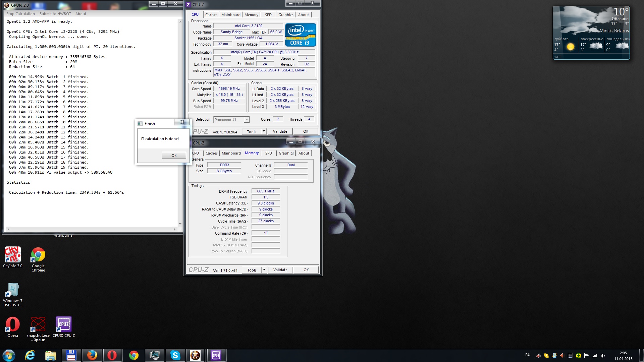
Task: Open About tab in lower CPU-Z
Action: click(x=304, y=153)
